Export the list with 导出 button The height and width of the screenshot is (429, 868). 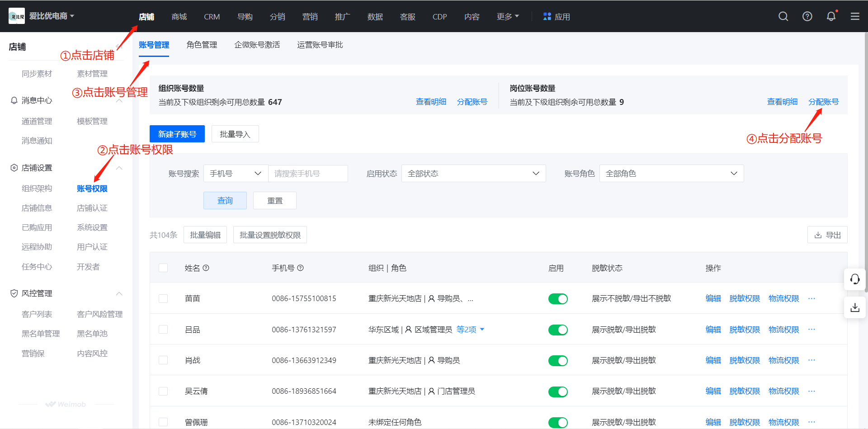(x=827, y=235)
